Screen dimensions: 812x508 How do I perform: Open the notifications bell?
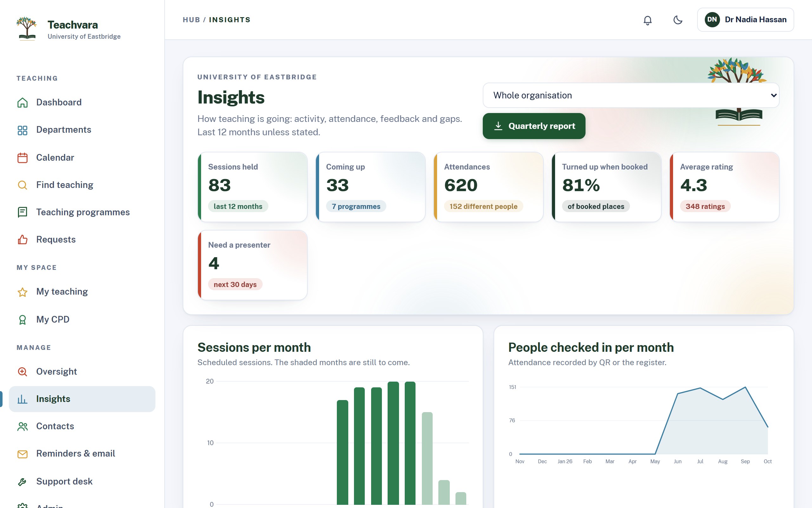click(x=648, y=20)
